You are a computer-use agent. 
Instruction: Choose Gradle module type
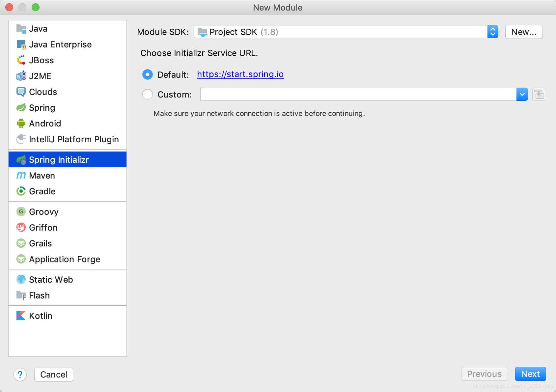68,191
